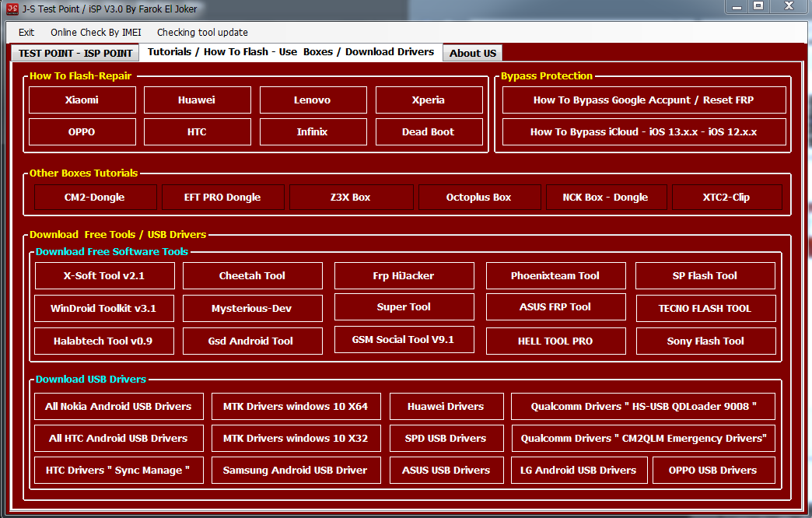Screen dimensions: 812x518
Task: Open Z3X Box tutorial
Action: (351, 198)
